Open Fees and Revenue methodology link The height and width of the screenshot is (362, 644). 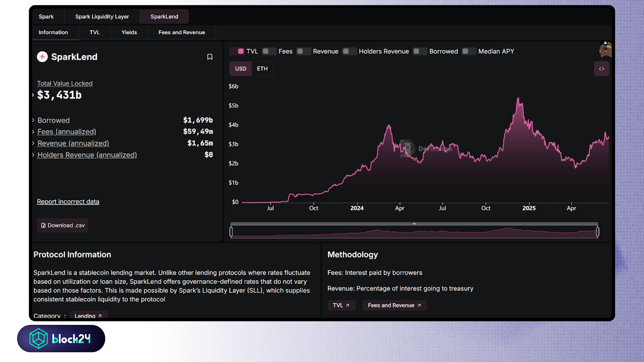pyautogui.click(x=394, y=305)
